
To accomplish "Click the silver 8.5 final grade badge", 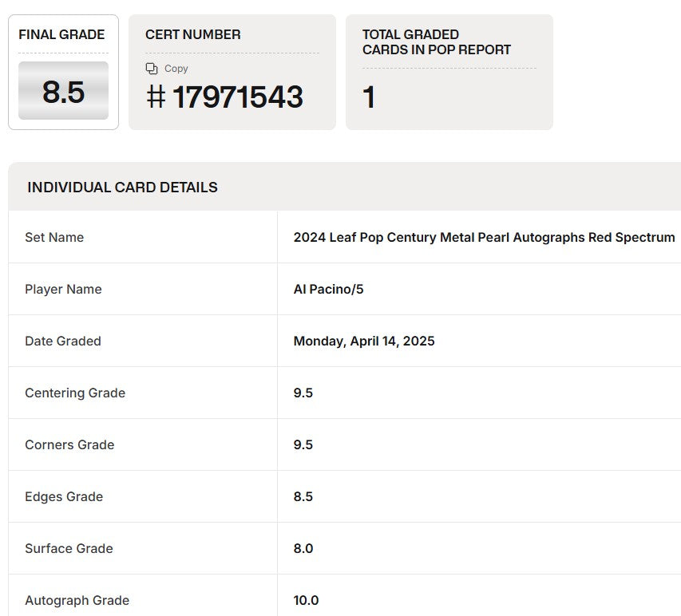I will point(63,92).
